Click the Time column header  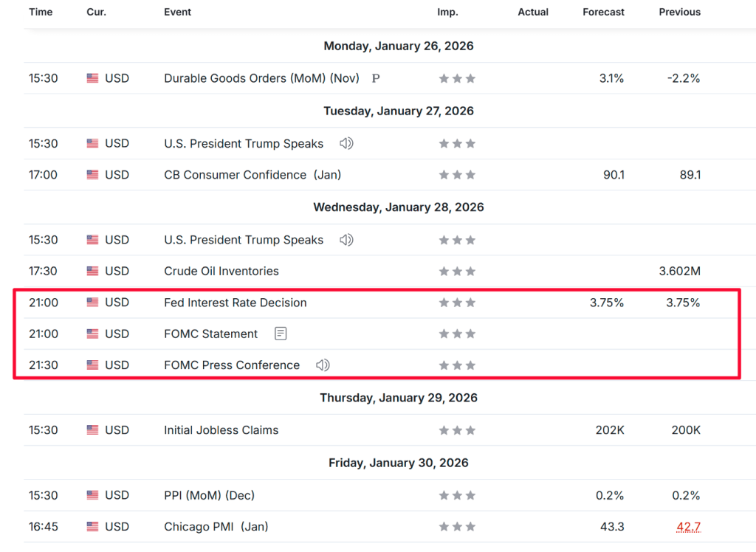(x=40, y=12)
